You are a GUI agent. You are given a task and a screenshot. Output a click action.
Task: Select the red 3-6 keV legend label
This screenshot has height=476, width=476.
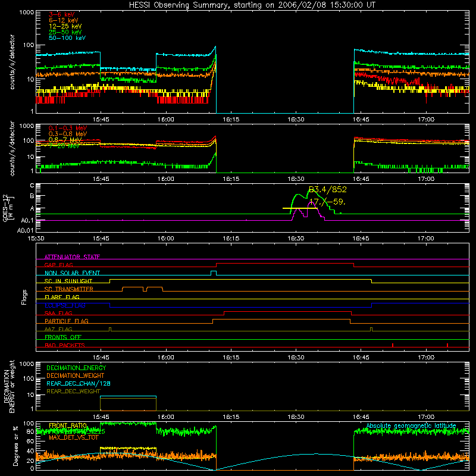pyautogui.click(x=61, y=14)
